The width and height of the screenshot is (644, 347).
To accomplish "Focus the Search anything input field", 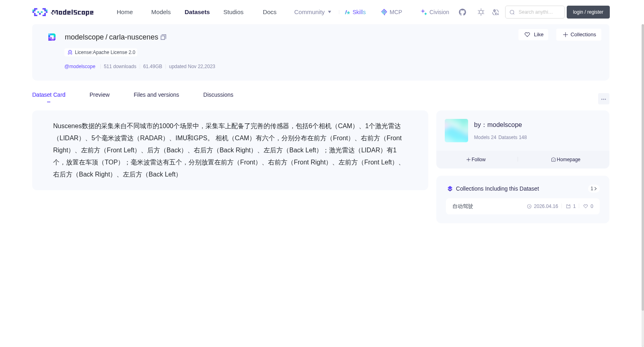I will 535,12.
